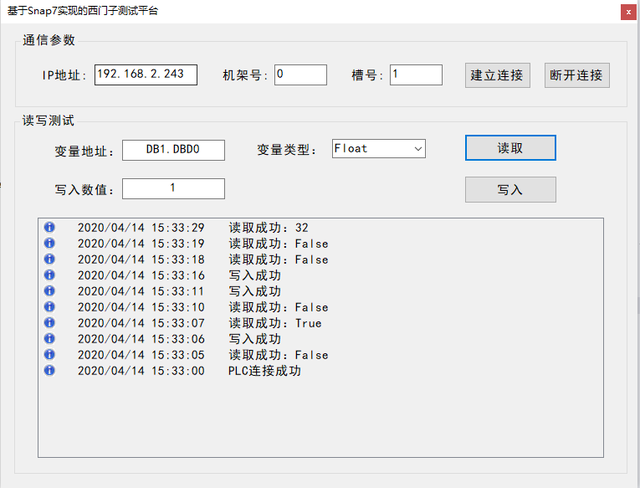Click the 变量地址 DB1.DBD0 field

click(173, 149)
